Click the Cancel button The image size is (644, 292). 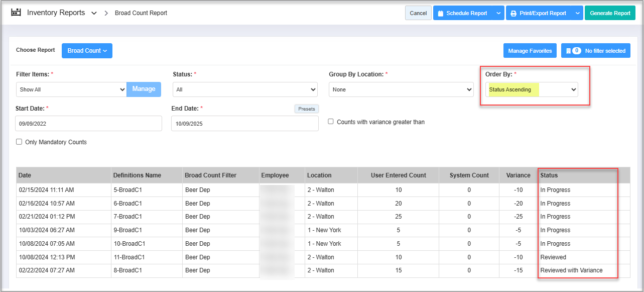tap(418, 13)
